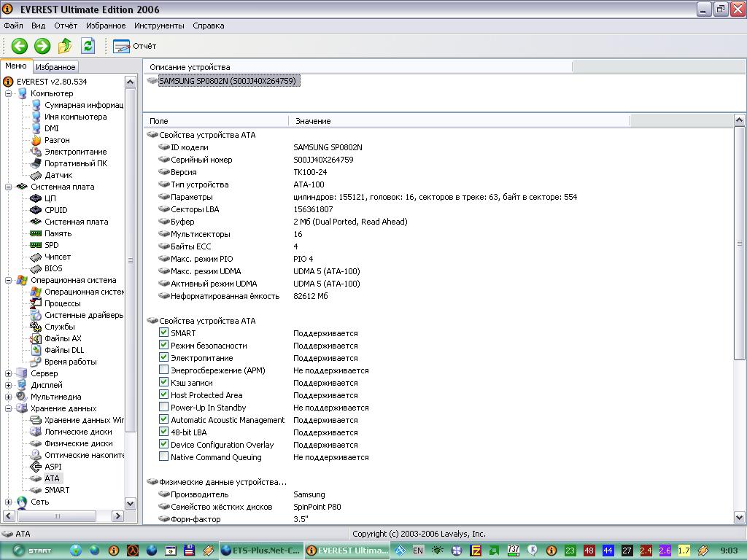Image resolution: width=747 pixels, height=560 pixels.
Task: Click the green Forward arrow toolbar icon
Action: coord(42,46)
